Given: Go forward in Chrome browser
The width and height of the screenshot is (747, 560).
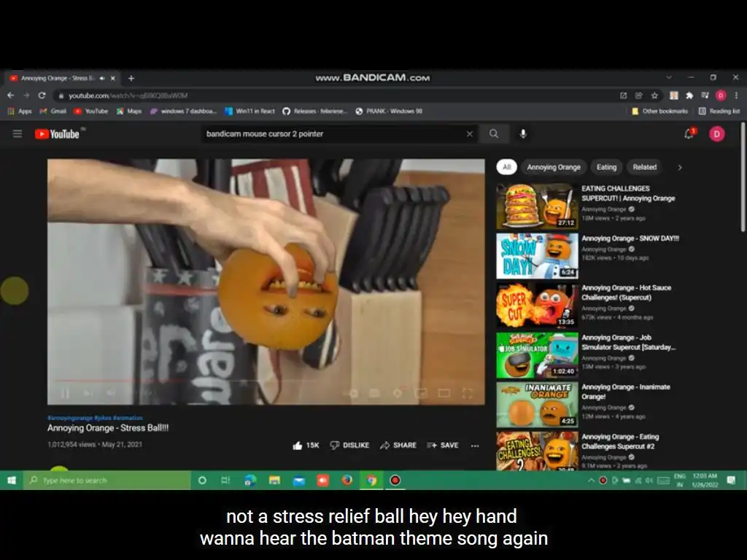Looking at the screenshot, I should (26, 96).
